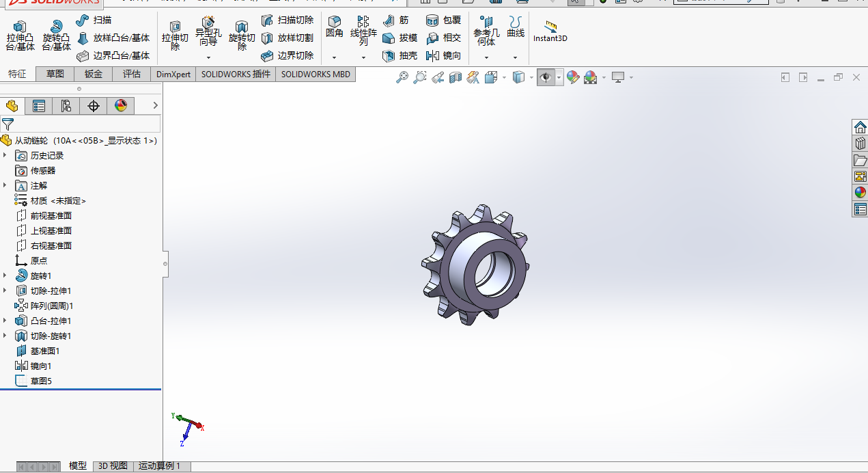
Task: Open dropdown arrow under 线性阵列
Action: tap(363, 57)
